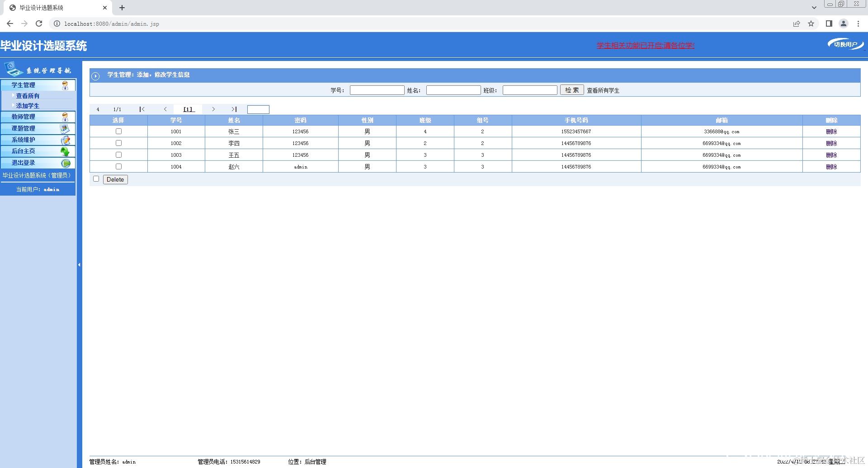Screen dimensions: 868x468
Task: Select 退出登录 in sidebar
Action: coord(38,163)
